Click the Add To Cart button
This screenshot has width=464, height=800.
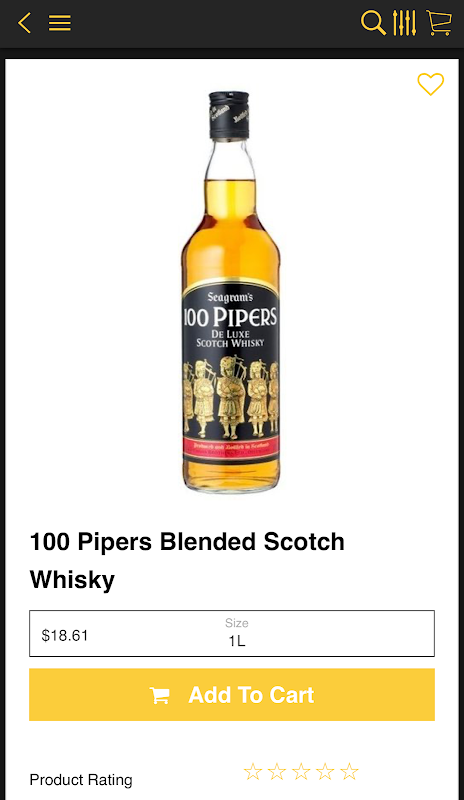(232, 694)
